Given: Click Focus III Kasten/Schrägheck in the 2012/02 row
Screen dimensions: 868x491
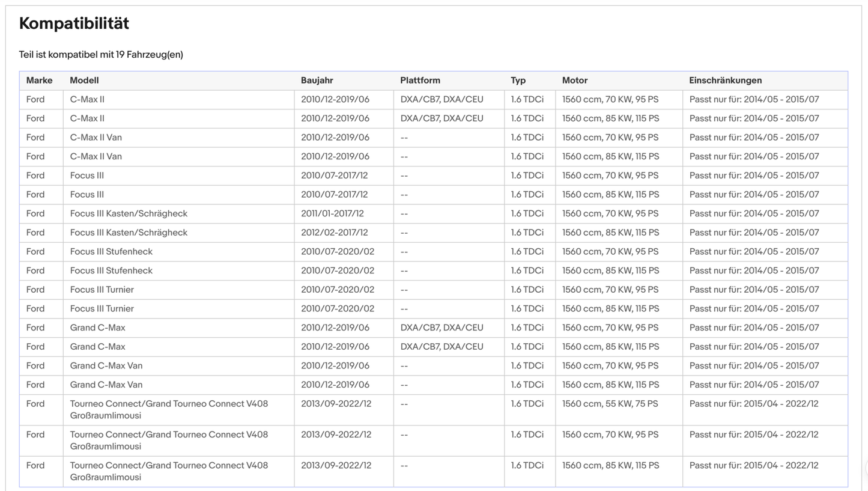Looking at the screenshot, I should (129, 233).
